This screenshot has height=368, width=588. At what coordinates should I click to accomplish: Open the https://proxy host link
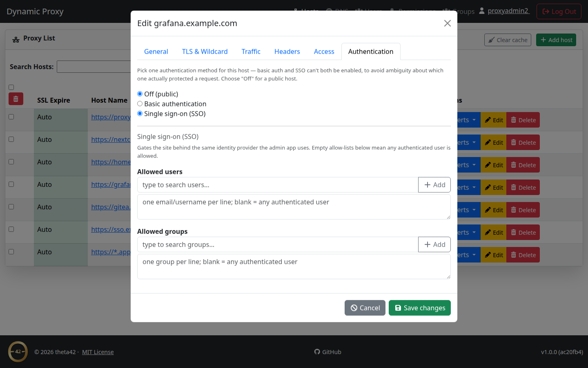(x=111, y=117)
